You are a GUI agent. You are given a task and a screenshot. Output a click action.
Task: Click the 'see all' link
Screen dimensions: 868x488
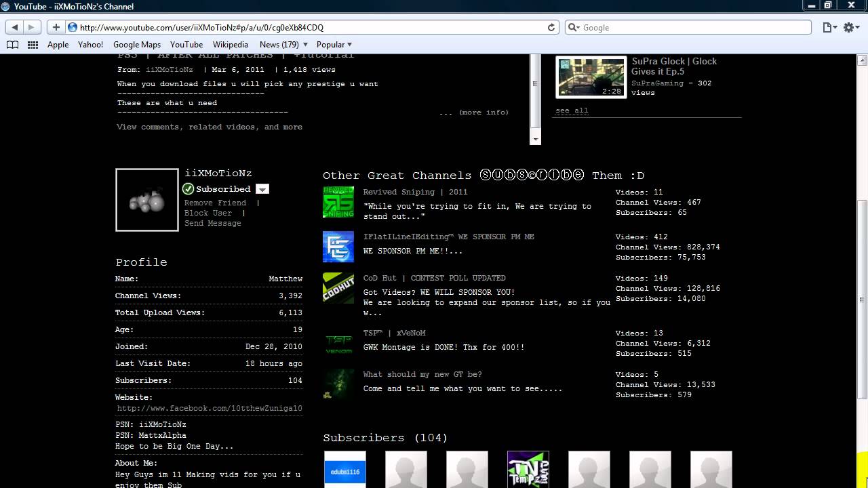pyautogui.click(x=572, y=110)
